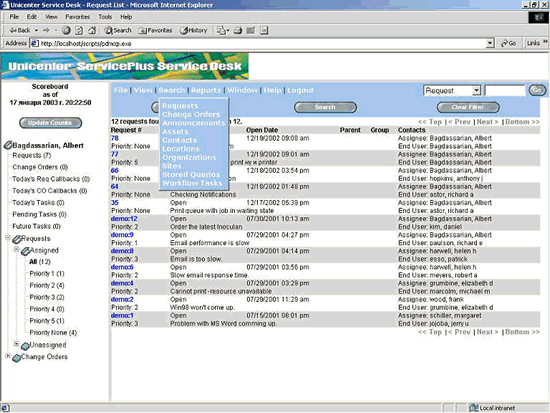Click Logout in Service Desk menu
Screen dimensions: 550x413
click(x=300, y=90)
